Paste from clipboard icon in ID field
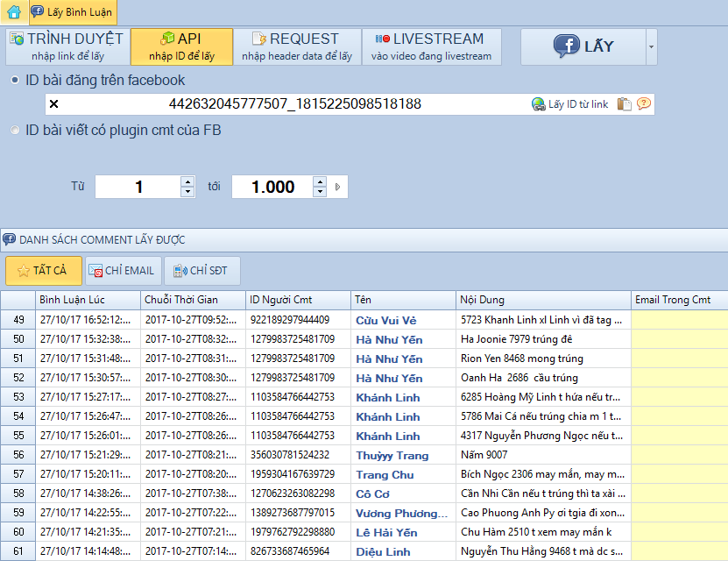The height and width of the screenshot is (561, 728). (624, 104)
